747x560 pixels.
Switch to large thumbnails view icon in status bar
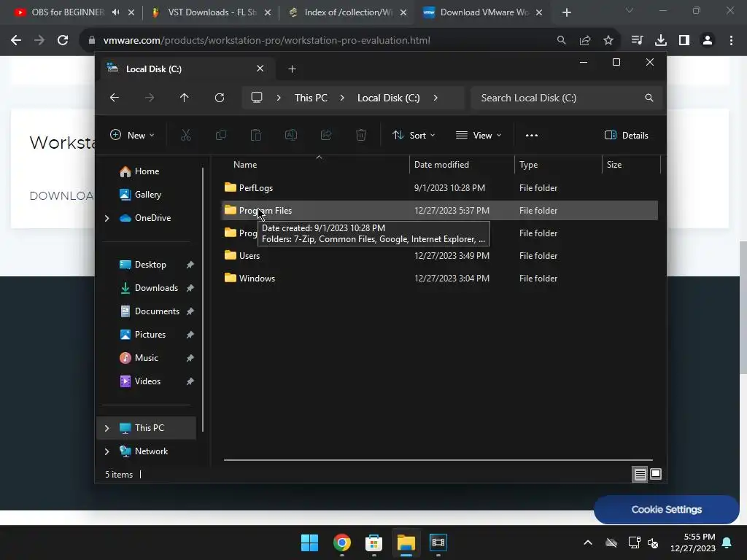[x=656, y=474]
